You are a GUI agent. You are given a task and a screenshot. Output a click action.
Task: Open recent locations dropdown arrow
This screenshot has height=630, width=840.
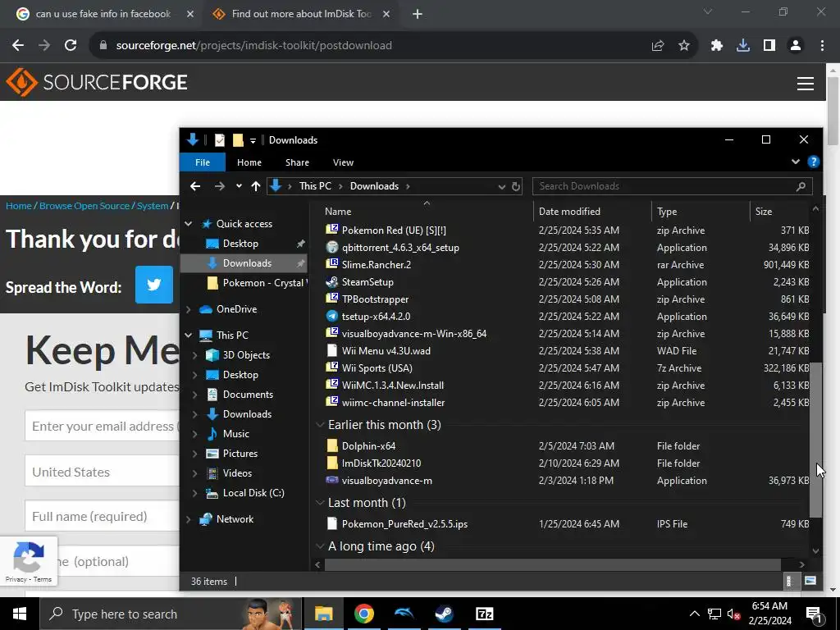(x=239, y=186)
